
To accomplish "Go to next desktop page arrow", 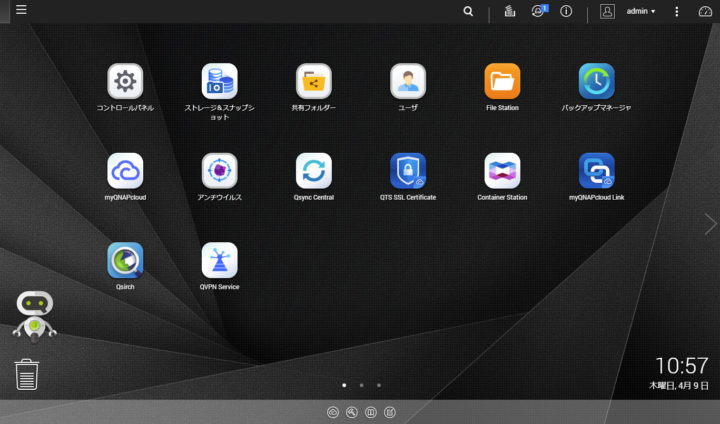I will (710, 224).
